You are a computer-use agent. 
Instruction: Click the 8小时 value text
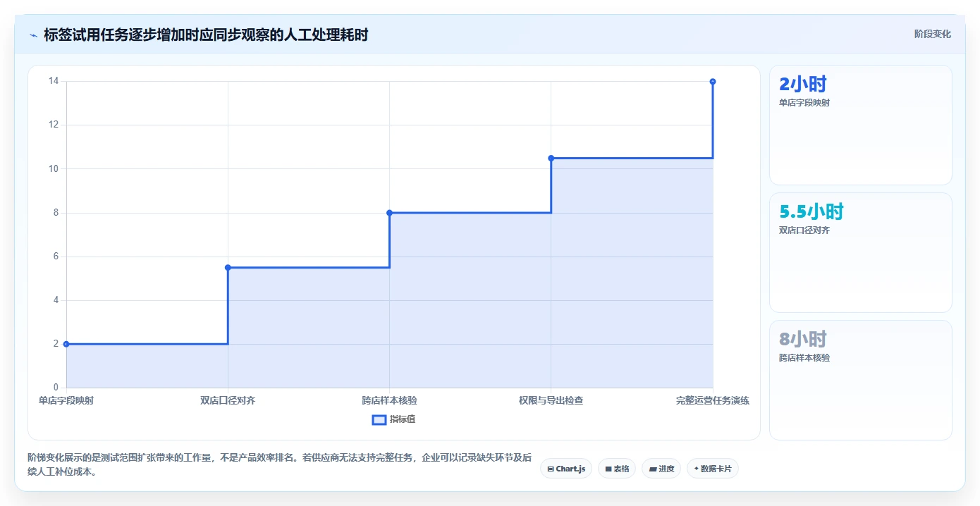point(803,339)
